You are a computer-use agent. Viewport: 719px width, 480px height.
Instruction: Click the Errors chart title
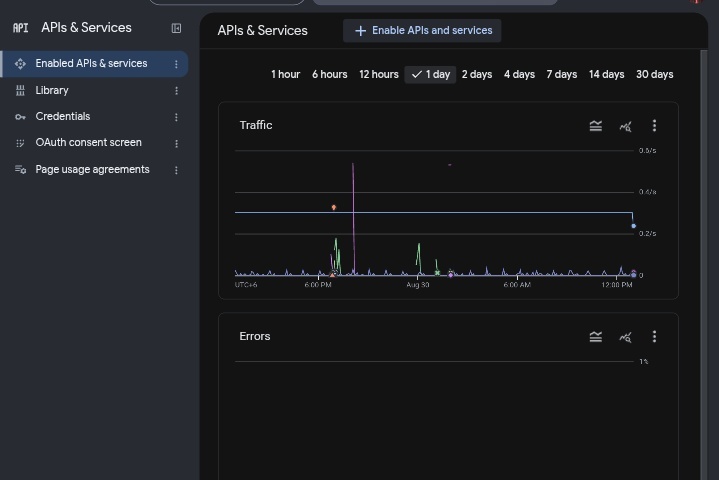click(x=254, y=336)
